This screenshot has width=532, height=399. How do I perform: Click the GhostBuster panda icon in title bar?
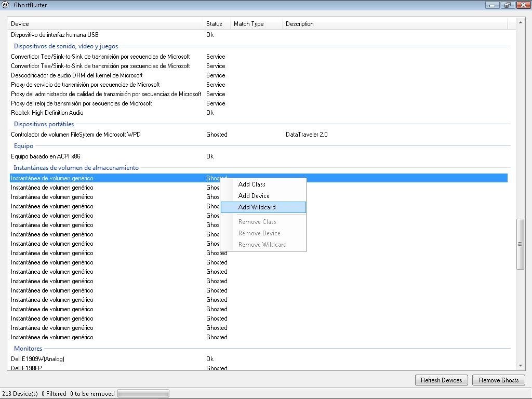click(x=5, y=5)
